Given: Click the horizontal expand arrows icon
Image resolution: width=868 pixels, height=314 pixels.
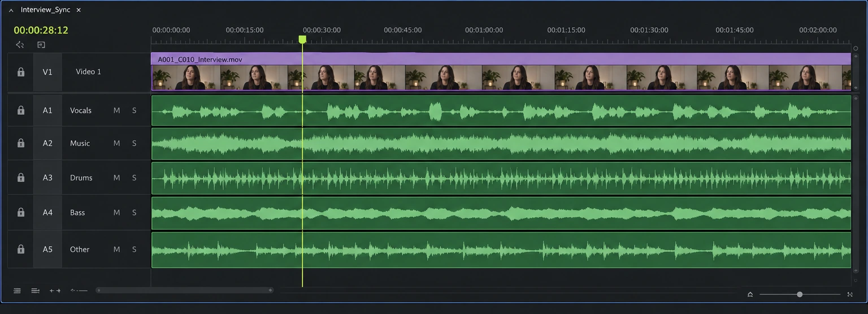Looking at the screenshot, I should (55, 291).
